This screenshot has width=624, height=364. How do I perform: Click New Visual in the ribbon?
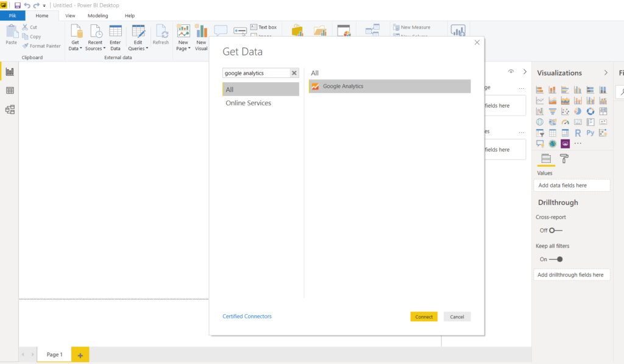(201, 37)
